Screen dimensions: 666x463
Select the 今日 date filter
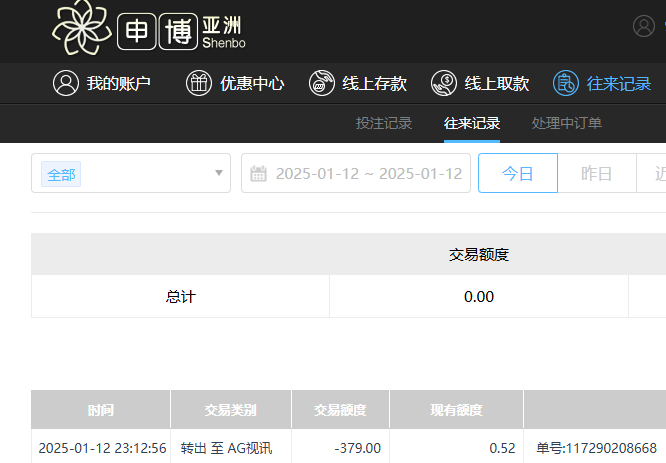[518, 173]
